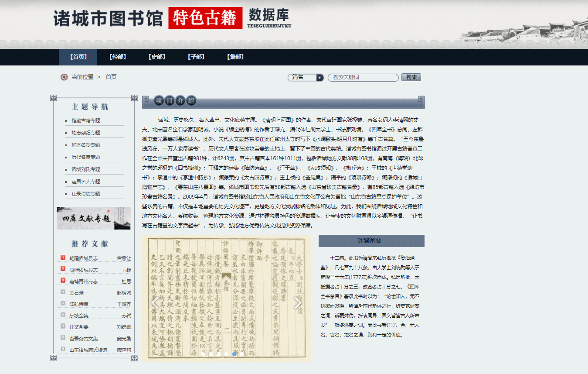Click the 项目介绍 section header

tap(283, 101)
